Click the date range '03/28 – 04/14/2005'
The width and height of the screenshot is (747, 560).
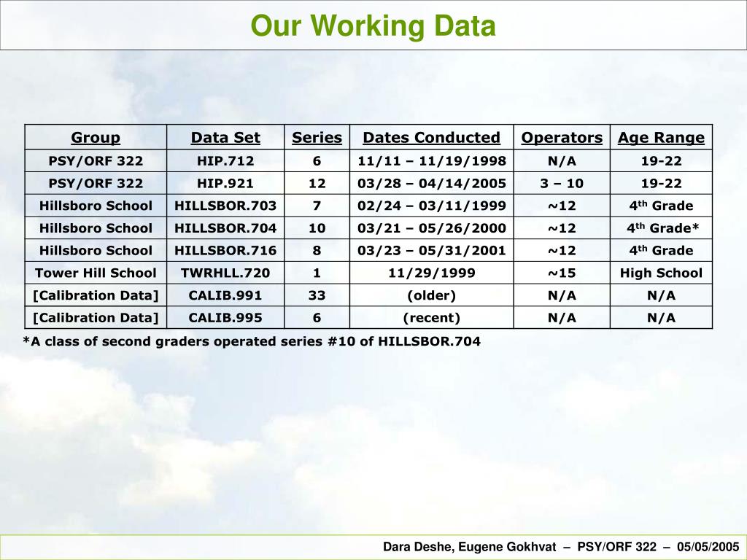[x=432, y=183]
